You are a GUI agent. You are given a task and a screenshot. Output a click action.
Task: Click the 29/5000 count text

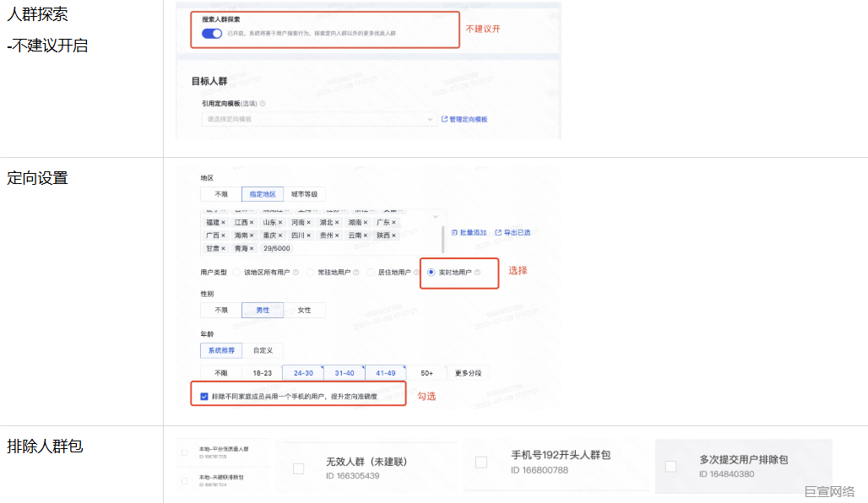click(x=277, y=248)
